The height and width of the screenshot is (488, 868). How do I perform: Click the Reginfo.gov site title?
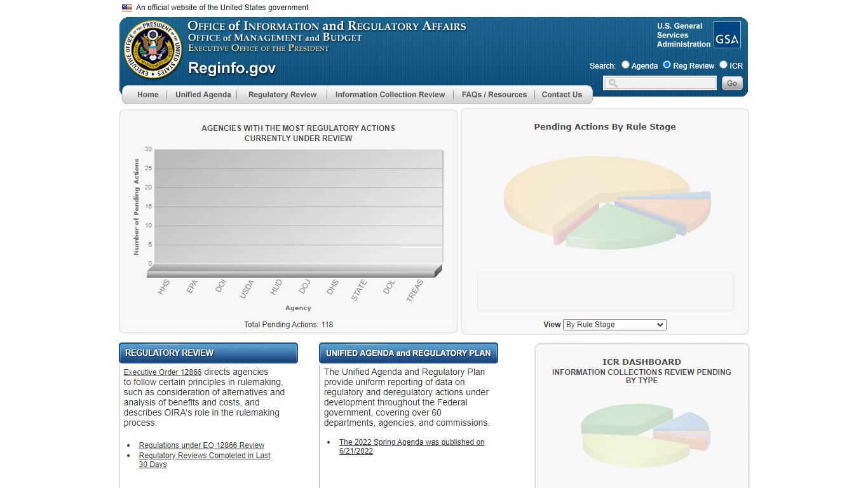pyautogui.click(x=232, y=68)
